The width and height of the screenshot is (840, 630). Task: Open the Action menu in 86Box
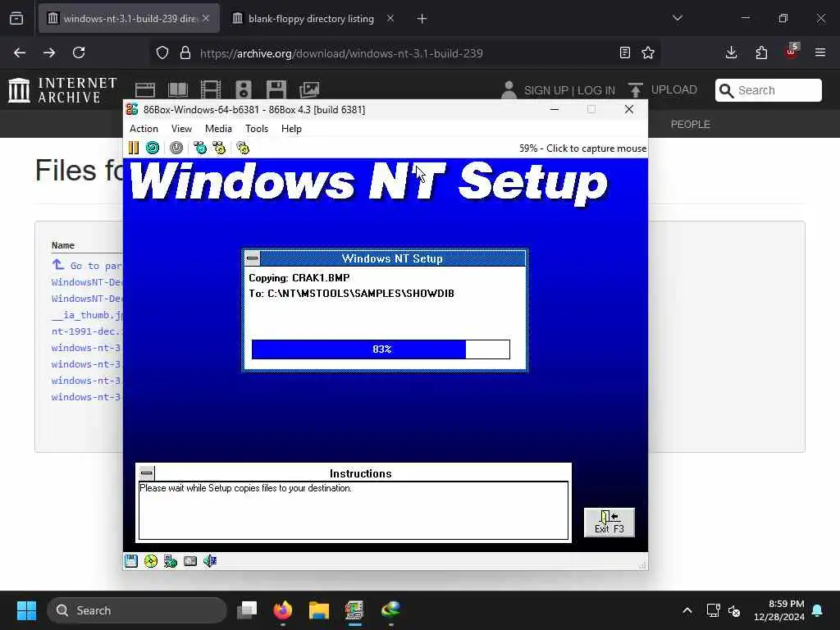[144, 129]
